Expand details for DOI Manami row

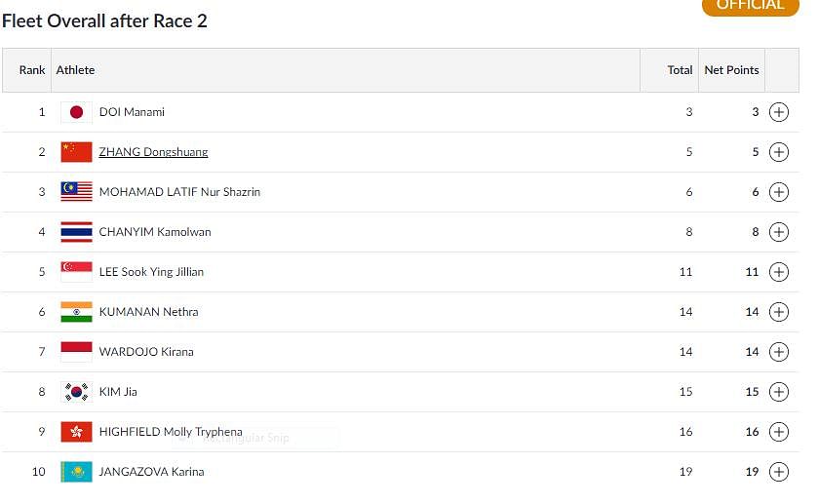click(x=778, y=112)
